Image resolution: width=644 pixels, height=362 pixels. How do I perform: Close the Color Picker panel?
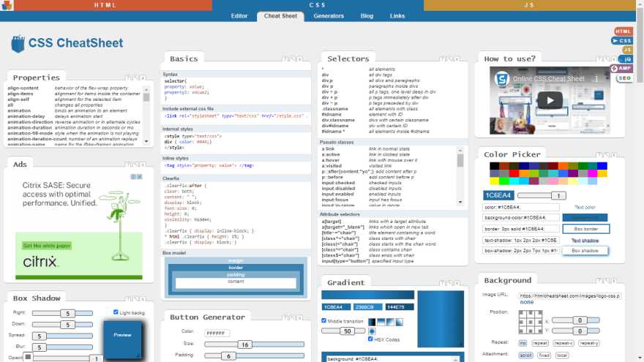pyautogui.click(x=614, y=155)
